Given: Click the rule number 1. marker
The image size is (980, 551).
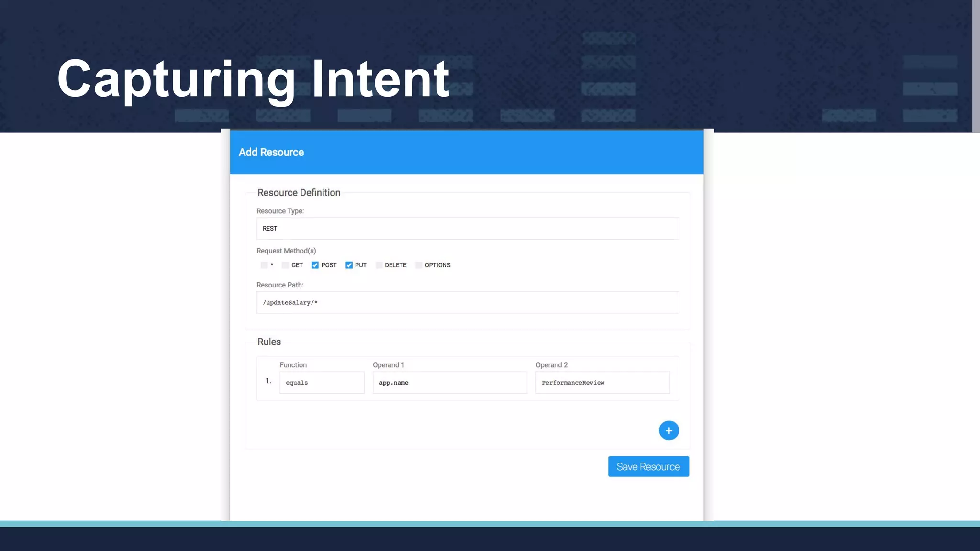Looking at the screenshot, I should (268, 381).
